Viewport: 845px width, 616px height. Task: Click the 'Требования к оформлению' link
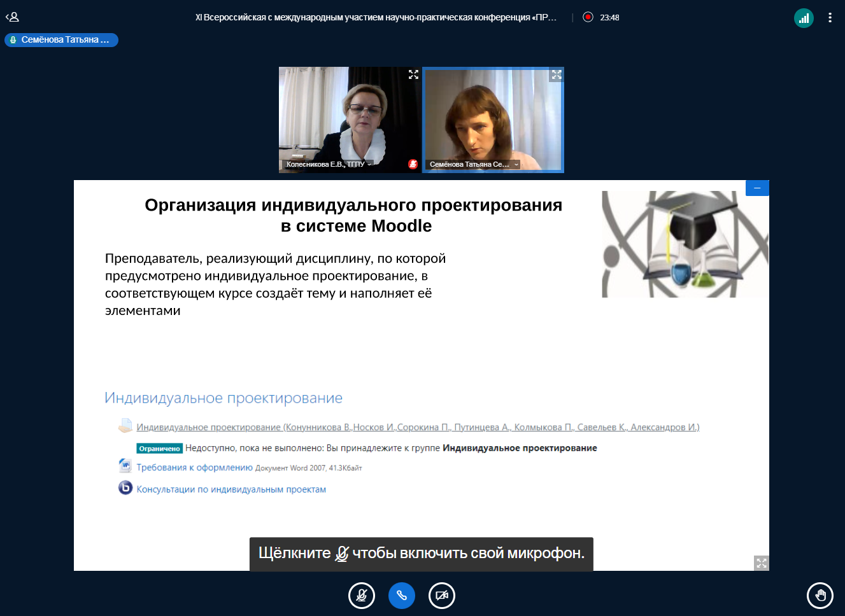194,467
